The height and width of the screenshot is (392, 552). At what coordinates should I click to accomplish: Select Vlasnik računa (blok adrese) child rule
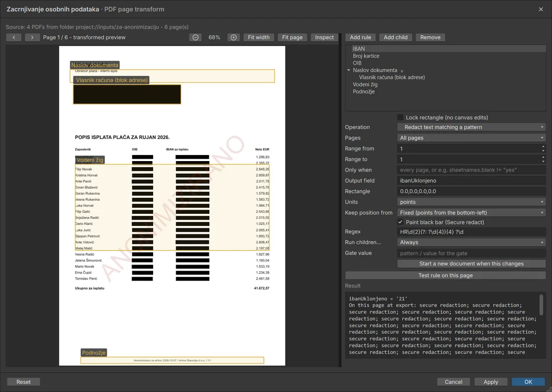[392, 77]
